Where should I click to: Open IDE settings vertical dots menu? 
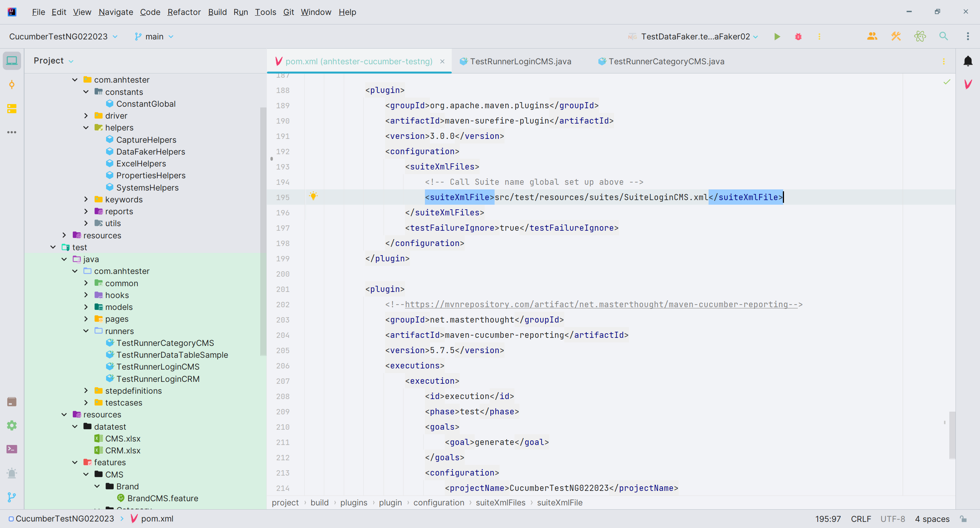[968, 37]
